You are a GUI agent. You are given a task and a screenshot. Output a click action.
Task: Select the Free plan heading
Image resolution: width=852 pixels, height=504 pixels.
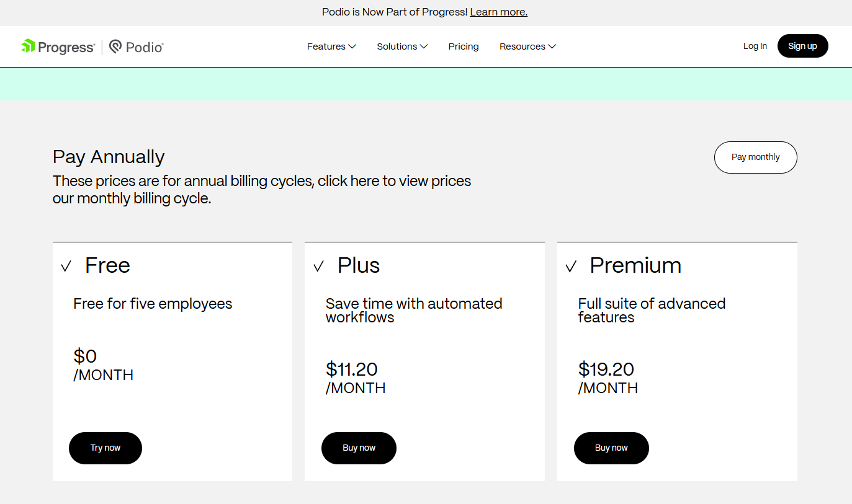(107, 265)
